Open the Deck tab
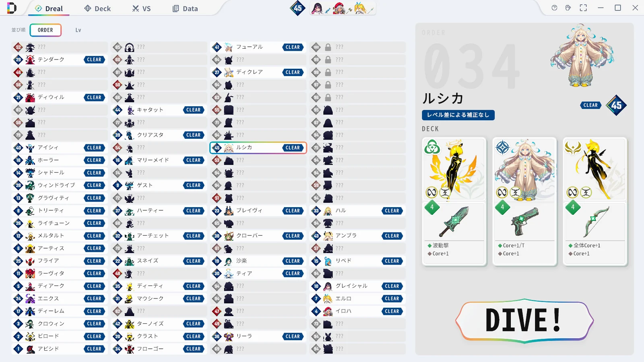This screenshot has height=362, width=644. point(97,8)
